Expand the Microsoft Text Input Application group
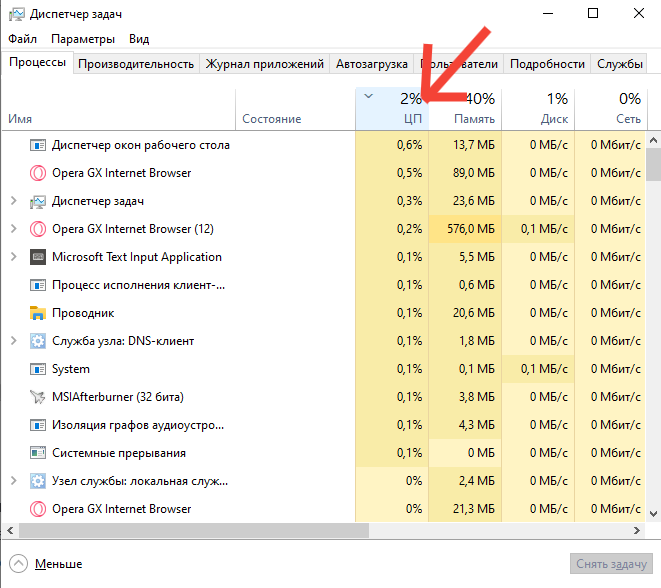The width and height of the screenshot is (661, 588). pyautogui.click(x=13, y=257)
